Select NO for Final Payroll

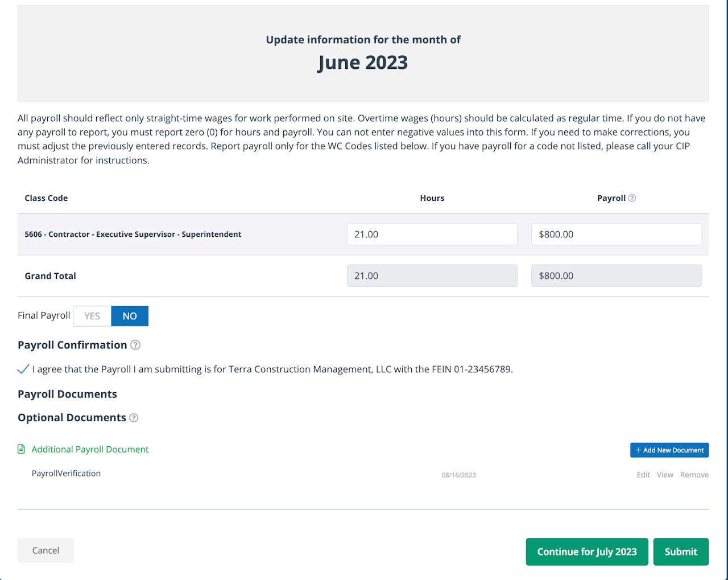coord(130,316)
